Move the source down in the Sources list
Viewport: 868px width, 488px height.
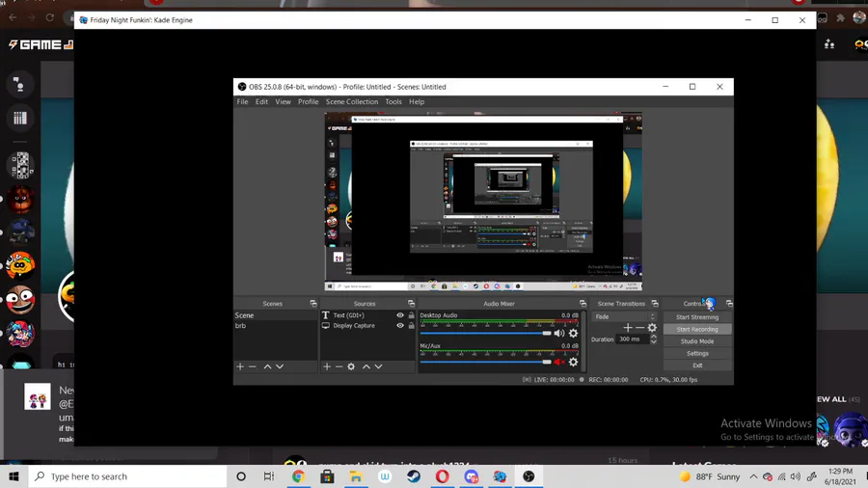pos(378,366)
